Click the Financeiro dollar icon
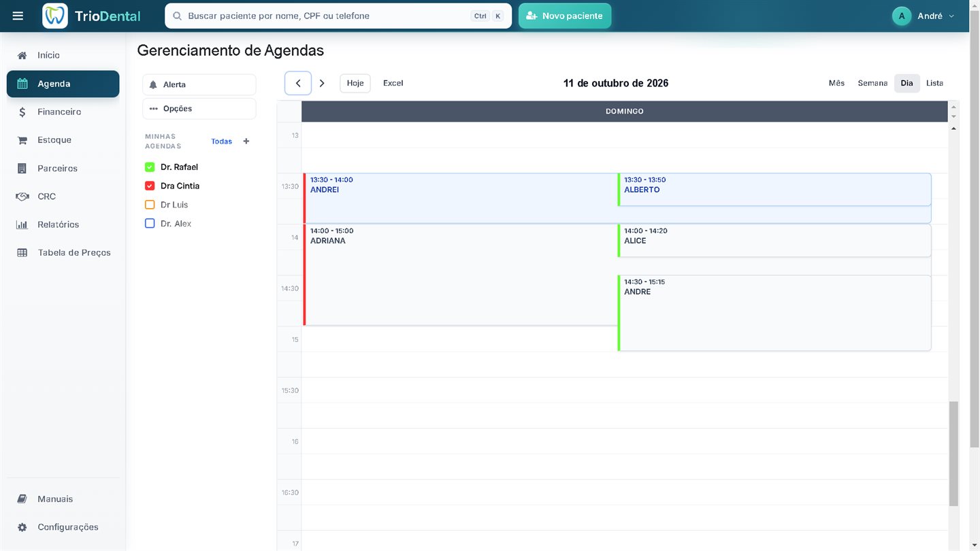This screenshot has width=980, height=551. (x=22, y=112)
